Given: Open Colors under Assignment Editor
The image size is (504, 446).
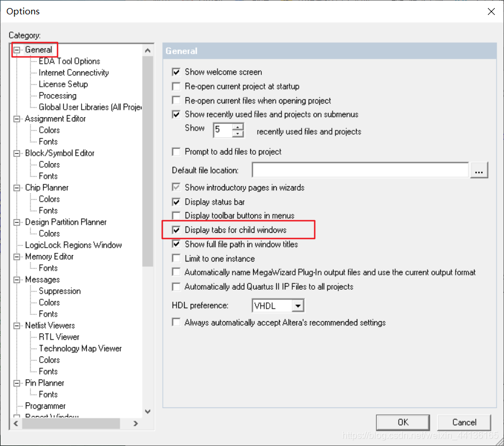Looking at the screenshot, I should click(49, 130).
